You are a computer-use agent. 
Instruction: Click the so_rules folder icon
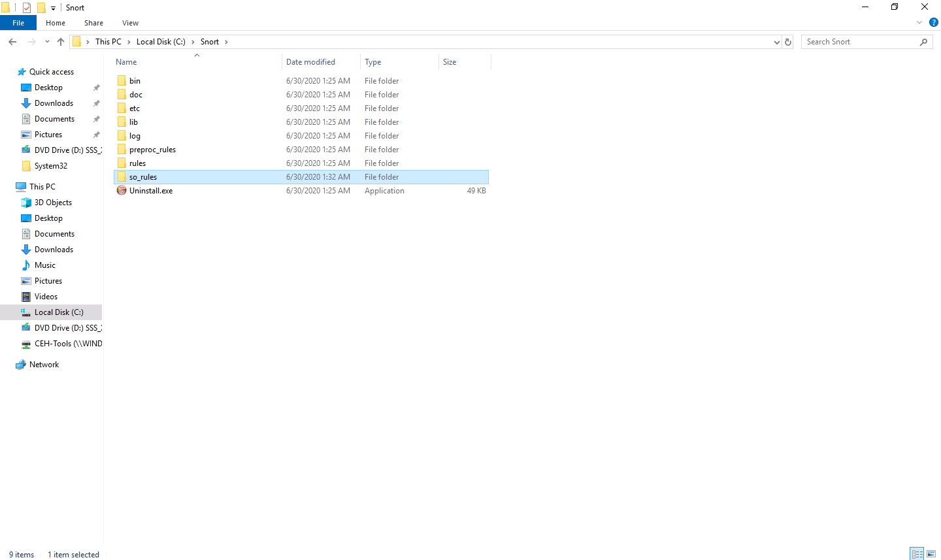122,177
